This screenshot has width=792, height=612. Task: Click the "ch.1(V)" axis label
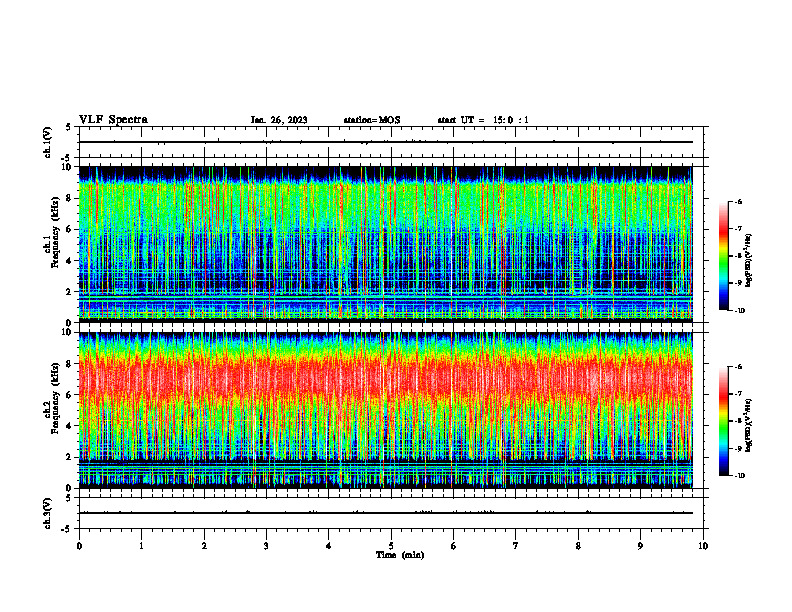pos(48,142)
